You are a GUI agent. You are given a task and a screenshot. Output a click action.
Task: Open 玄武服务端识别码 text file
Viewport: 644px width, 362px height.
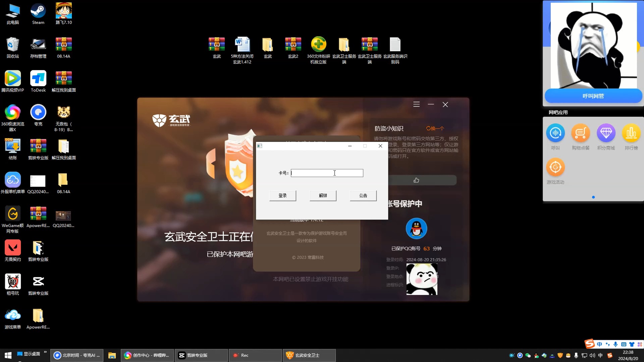[x=395, y=50]
